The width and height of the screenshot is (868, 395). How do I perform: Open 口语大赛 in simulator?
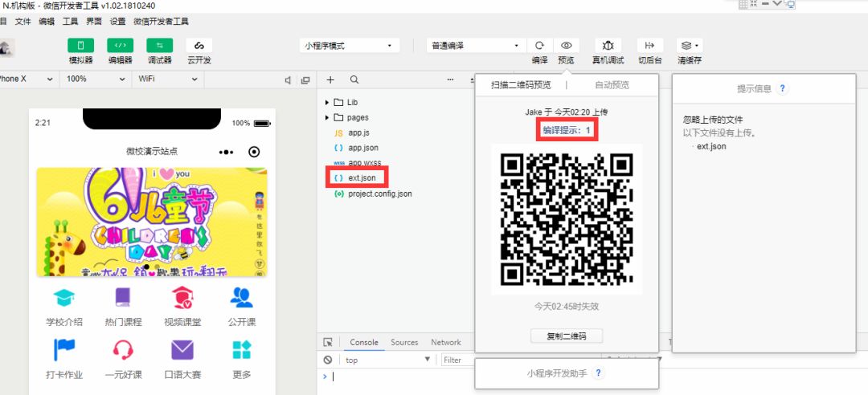[x=182, y=360]
